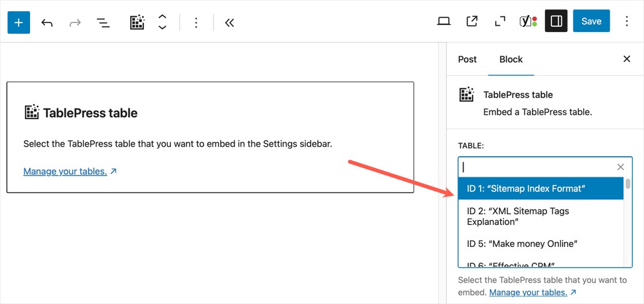Open the Yoast SEO panel icon
Image resolution: width=644 pixels, height=304 pixels.
pos(528,21)
